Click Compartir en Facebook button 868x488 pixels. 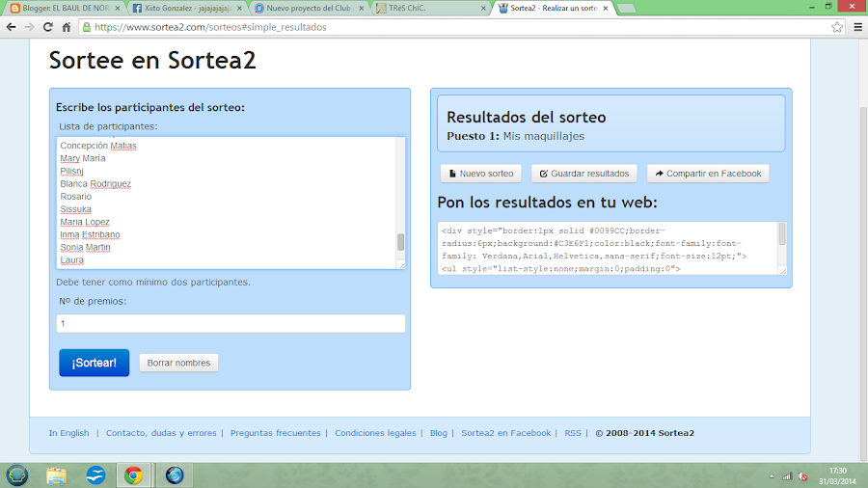coord(708,174)
